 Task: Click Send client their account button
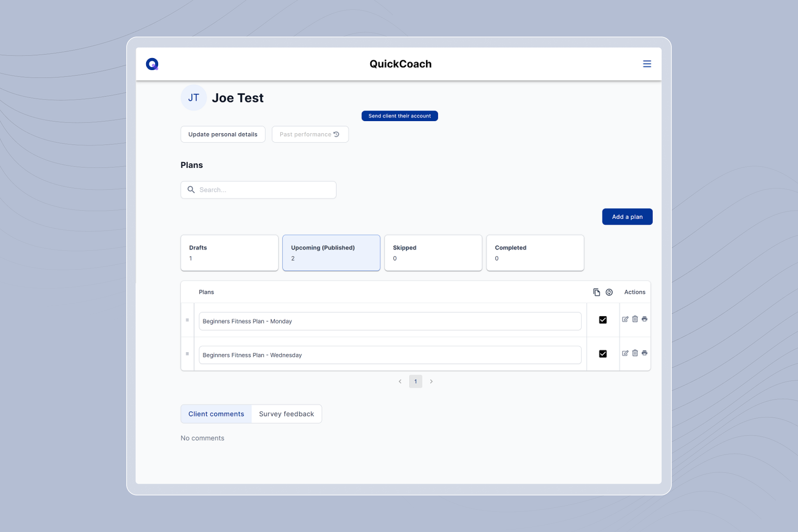[400, 115]
